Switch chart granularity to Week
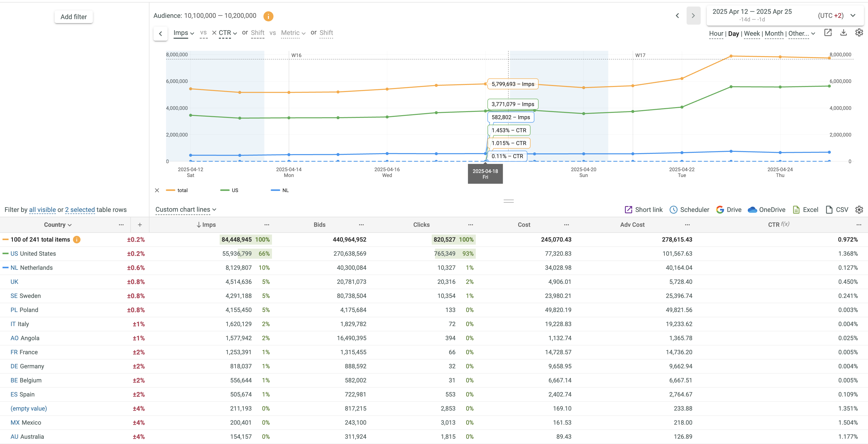868x444 pixels. (x=752, y=33)
